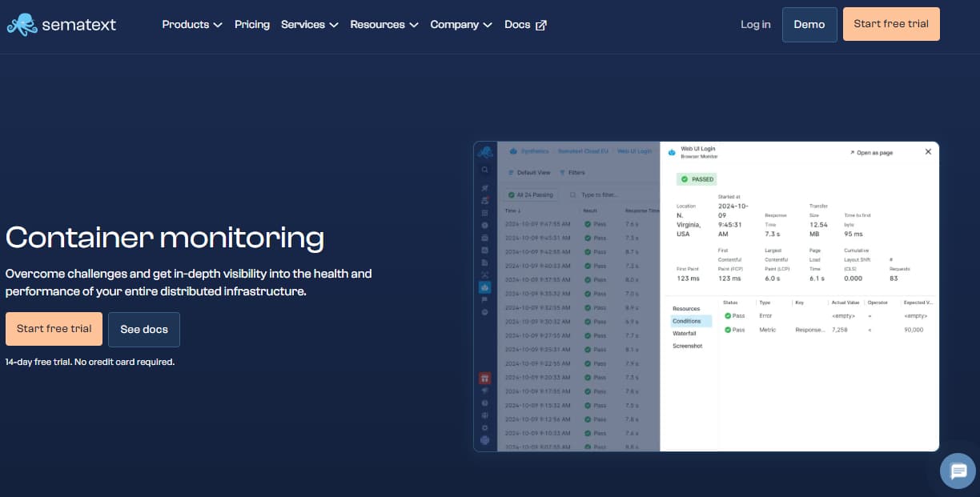Screen dimensions: 980x497
Task: Click the Web UI Login breadcrumb in the preview
Action: (634, 151)
